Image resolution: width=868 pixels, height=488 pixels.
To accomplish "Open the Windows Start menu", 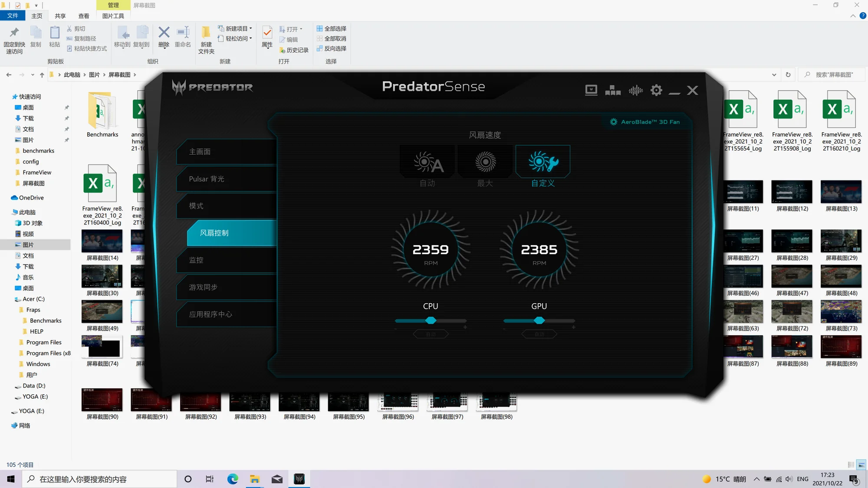I will pos(11,479).
